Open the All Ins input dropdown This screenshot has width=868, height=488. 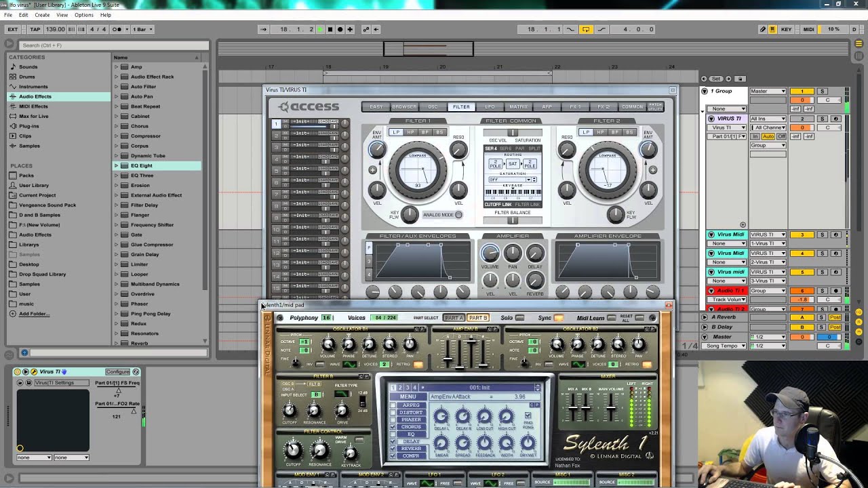click(768, 119)
